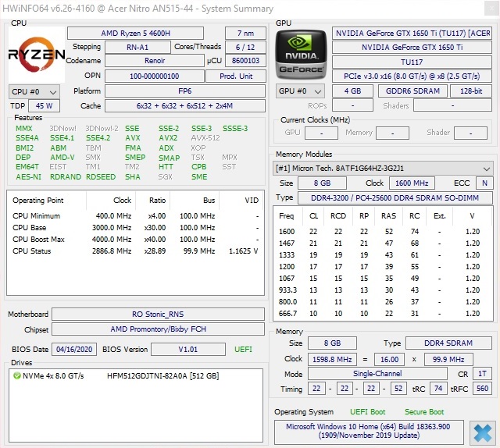This screenshot has height=448, width=500.
Task: Click the 8600103 microcode value
Action: click(245, 61)
